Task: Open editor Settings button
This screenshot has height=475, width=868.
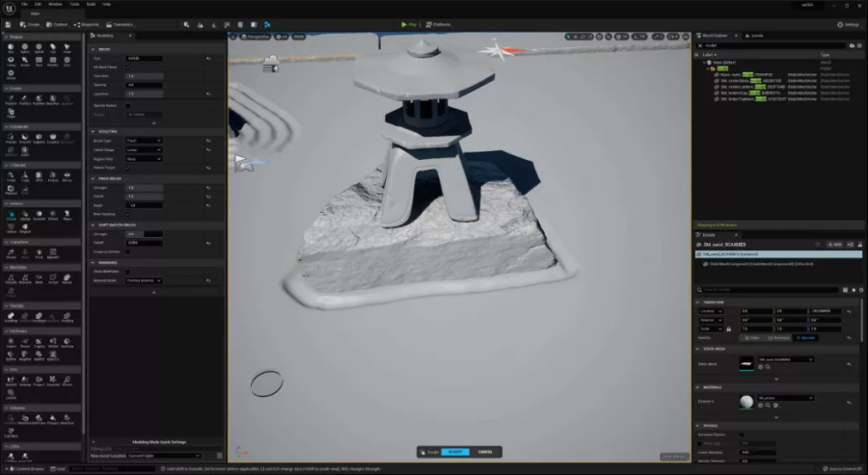Action: coord(848,24)
